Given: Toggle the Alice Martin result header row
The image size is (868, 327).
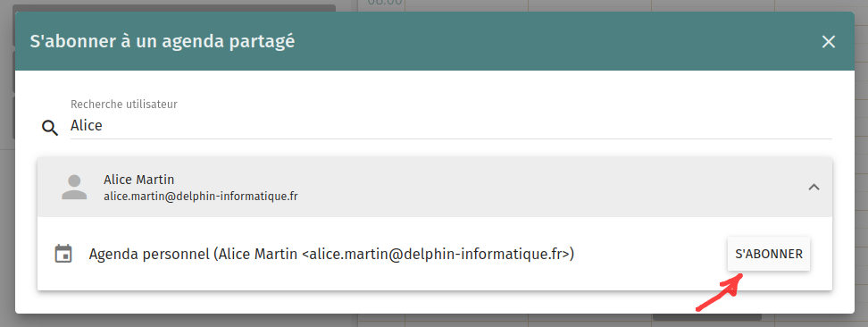Looking at the screenshot, I should pos(435,188).
